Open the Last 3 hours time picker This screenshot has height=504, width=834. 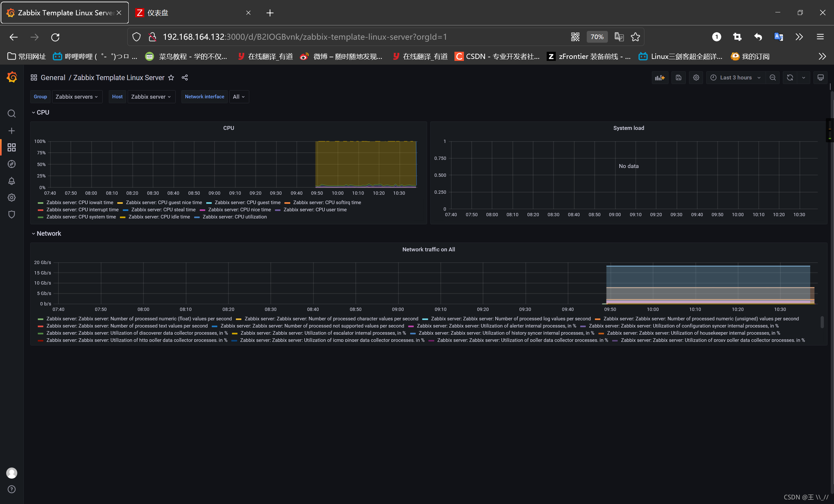tap(735, 77)
